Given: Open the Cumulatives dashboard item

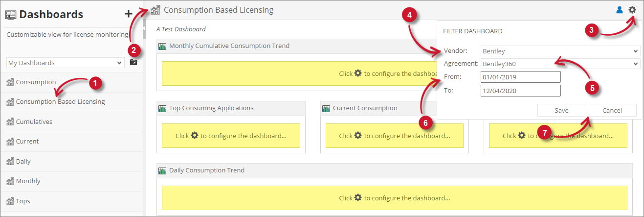Looking at the screenshot, I should [34, 121].
